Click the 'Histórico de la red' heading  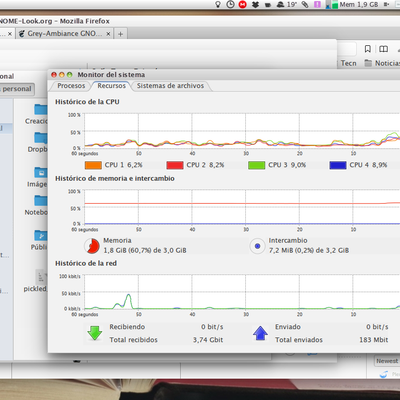pos(86,263)
